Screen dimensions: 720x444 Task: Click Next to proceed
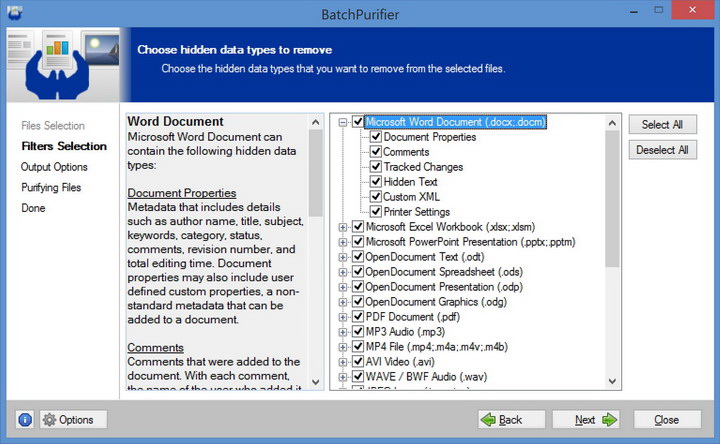[586, 419]
